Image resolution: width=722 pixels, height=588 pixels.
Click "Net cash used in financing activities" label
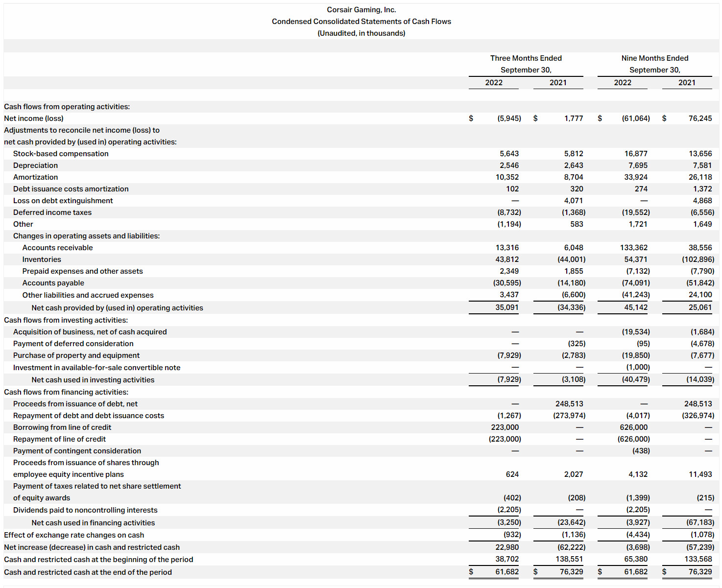[x=93, y=523]
